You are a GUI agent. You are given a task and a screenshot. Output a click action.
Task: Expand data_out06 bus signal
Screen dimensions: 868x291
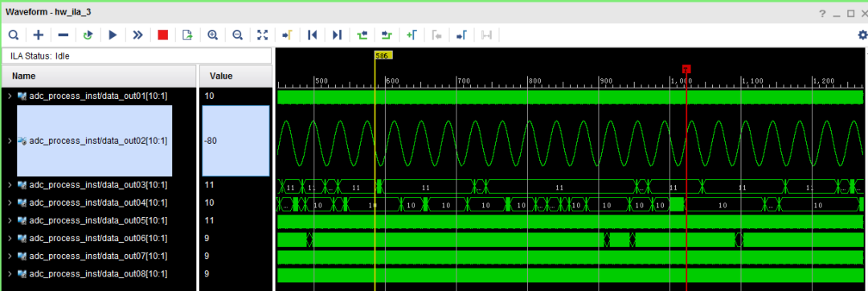[9, 238]
